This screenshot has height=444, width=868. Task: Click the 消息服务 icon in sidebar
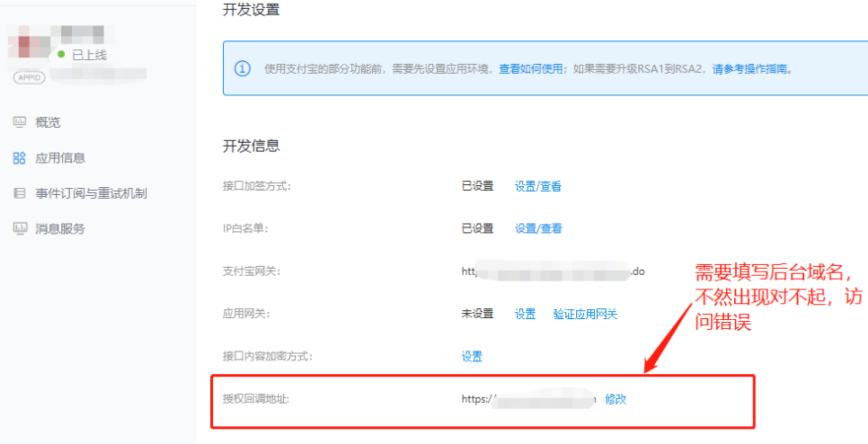[x=19, y=228]
